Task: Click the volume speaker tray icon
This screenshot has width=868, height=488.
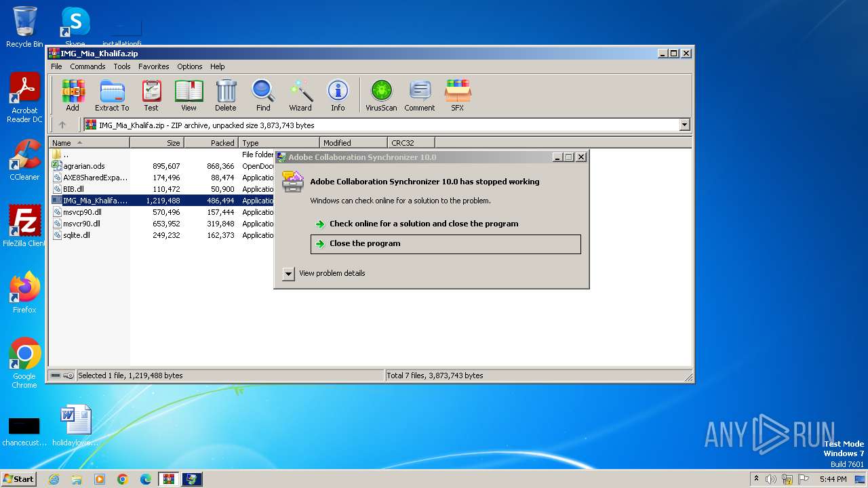Action: click(771, 479)
